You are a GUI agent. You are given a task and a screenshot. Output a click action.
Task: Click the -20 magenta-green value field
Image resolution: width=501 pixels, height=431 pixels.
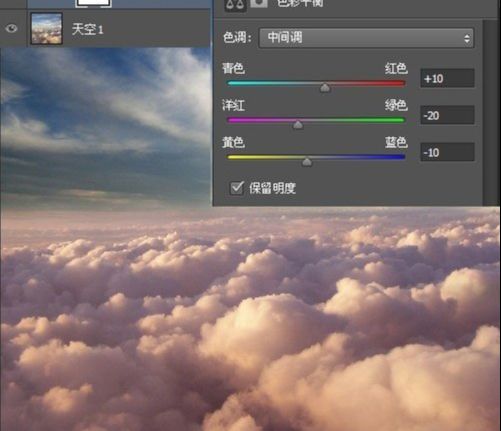pos(447,115)
